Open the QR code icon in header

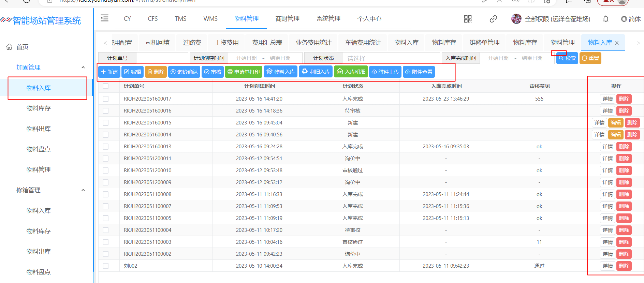[x=468, y=19]
